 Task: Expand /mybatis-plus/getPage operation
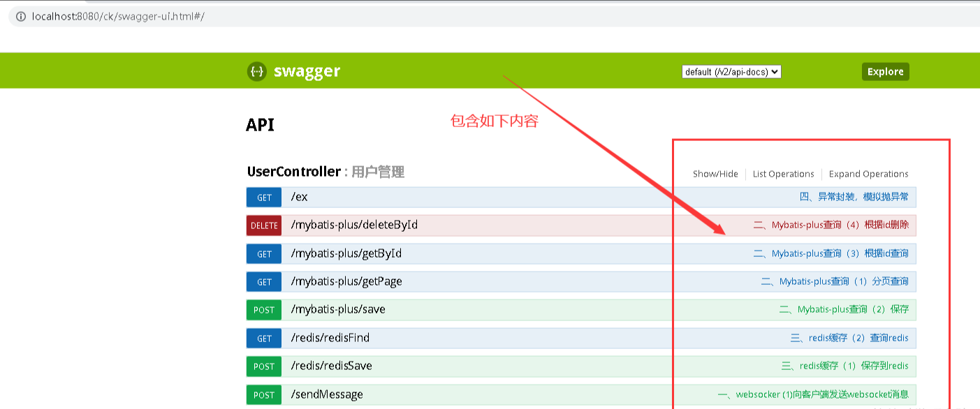tap(346, 282)
